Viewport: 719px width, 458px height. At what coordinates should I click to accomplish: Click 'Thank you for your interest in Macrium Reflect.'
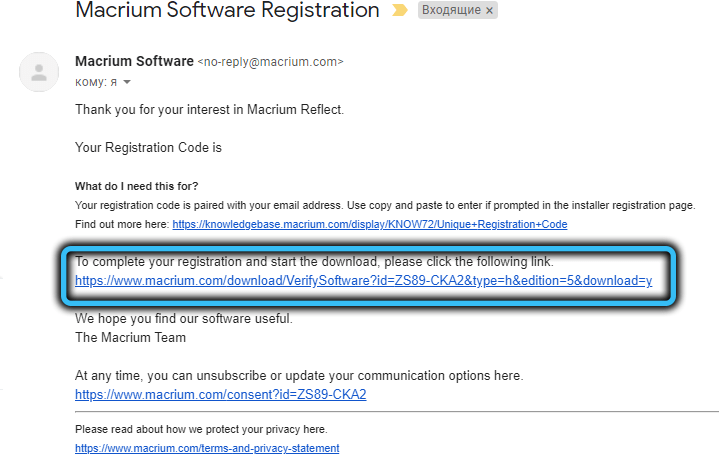209,110
